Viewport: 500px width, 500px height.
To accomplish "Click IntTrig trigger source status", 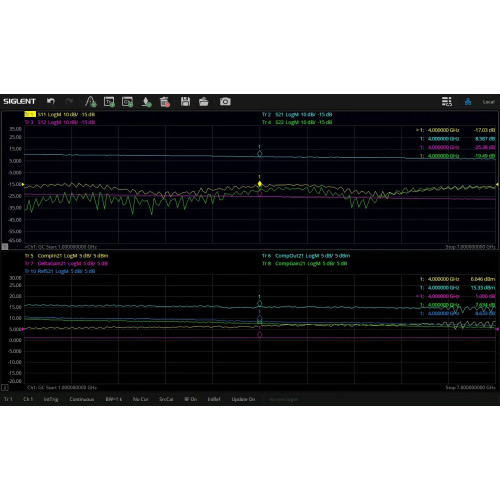I will tap(51, 399).
